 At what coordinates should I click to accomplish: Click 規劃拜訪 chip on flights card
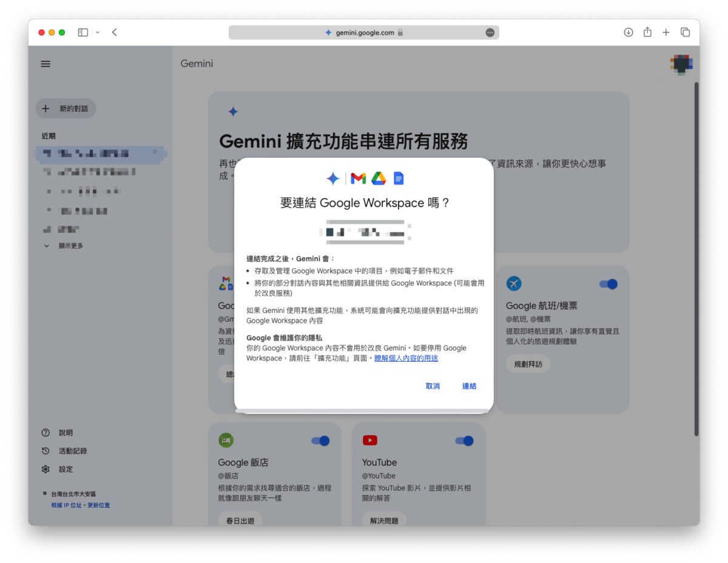pyautogui.click(x=528, y=364)
